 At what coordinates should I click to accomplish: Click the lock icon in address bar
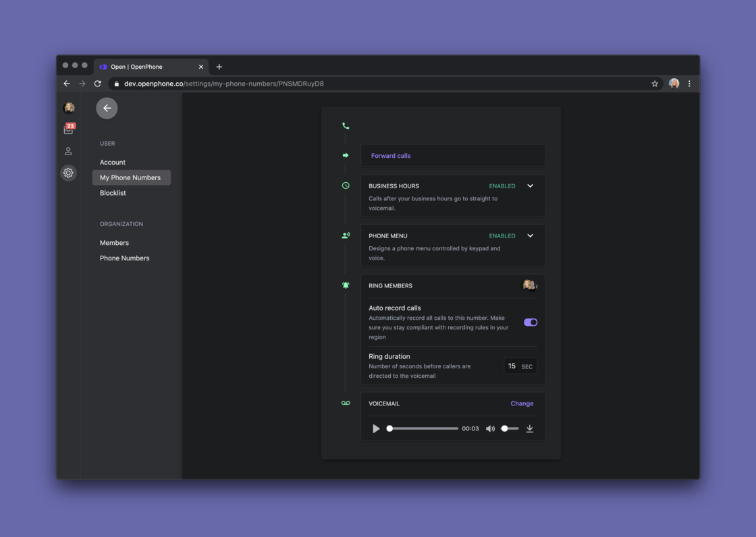tap(117, 84)
